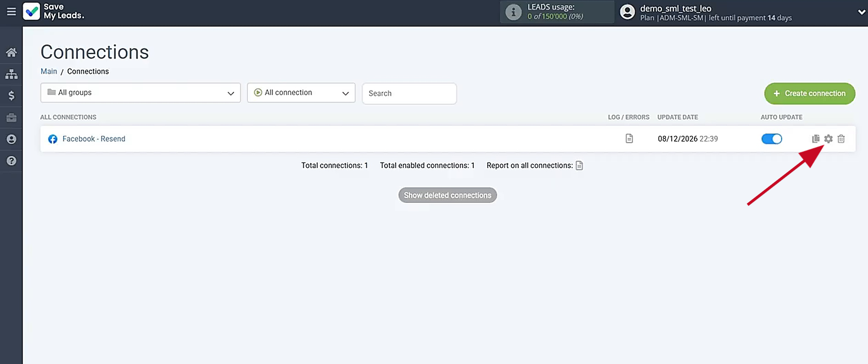Click the AUTO UPDATE column header

(x=781, y=117)
